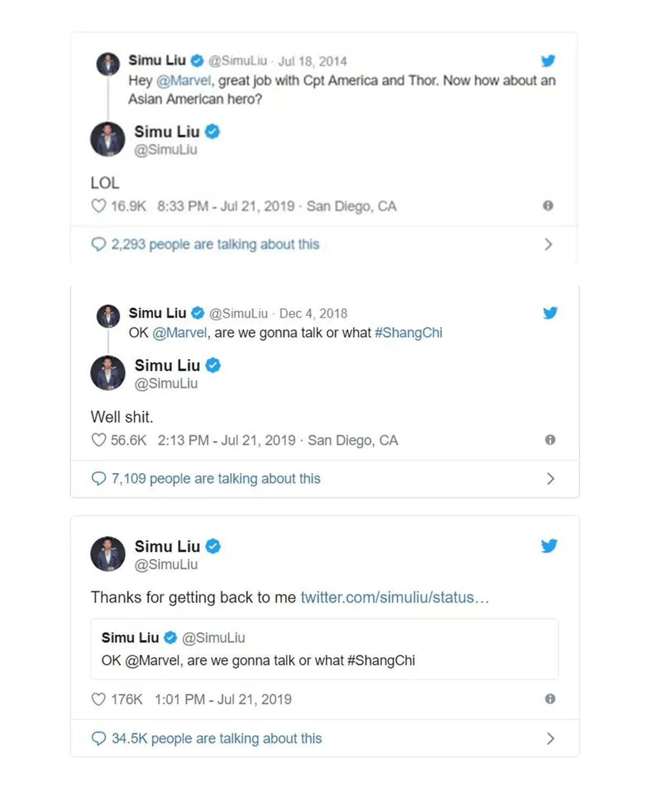650x812 pixels.
Task: Click the Twitter bird icon on the 'Well shit' tweet
Action: [x=550, y=313]
